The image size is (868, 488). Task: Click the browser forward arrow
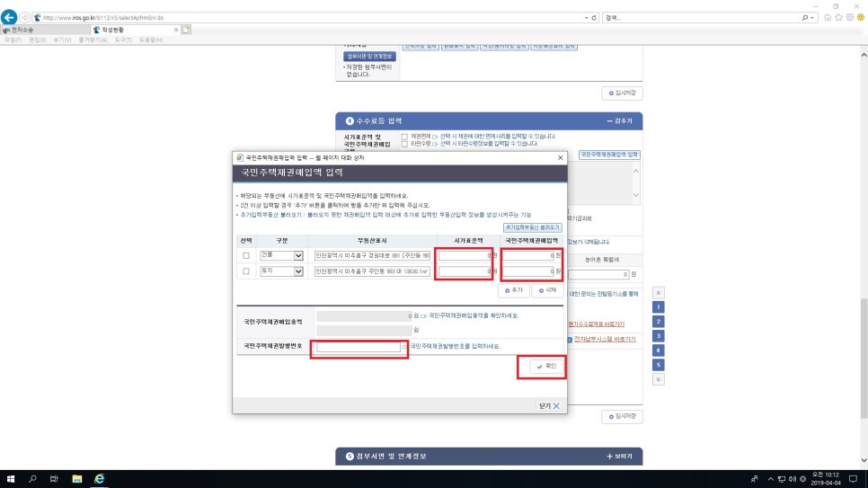pos(24,18)
